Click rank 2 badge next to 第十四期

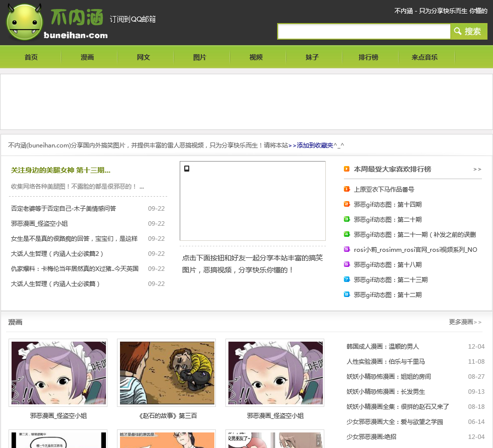[x=347, y=204]
